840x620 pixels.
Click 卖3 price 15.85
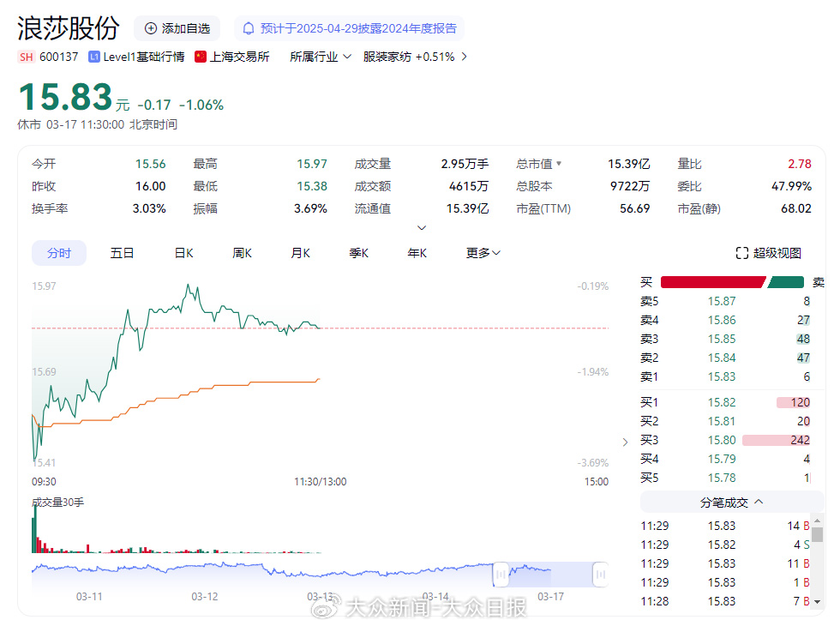tap(722, 339)
